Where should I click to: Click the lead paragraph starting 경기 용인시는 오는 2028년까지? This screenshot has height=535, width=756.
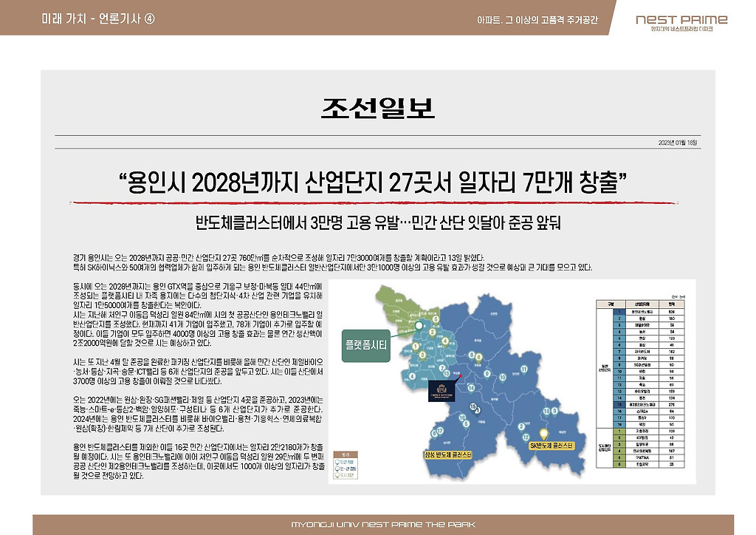coord(333,262)
